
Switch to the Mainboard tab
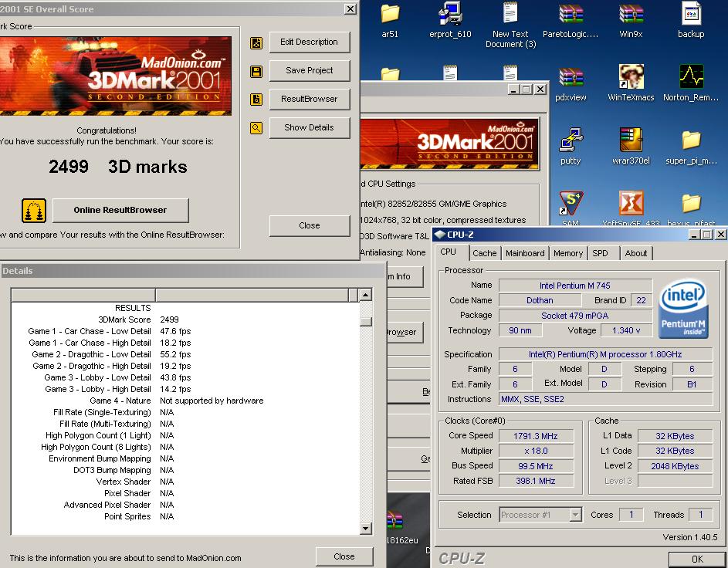click(x=525, y=253)
